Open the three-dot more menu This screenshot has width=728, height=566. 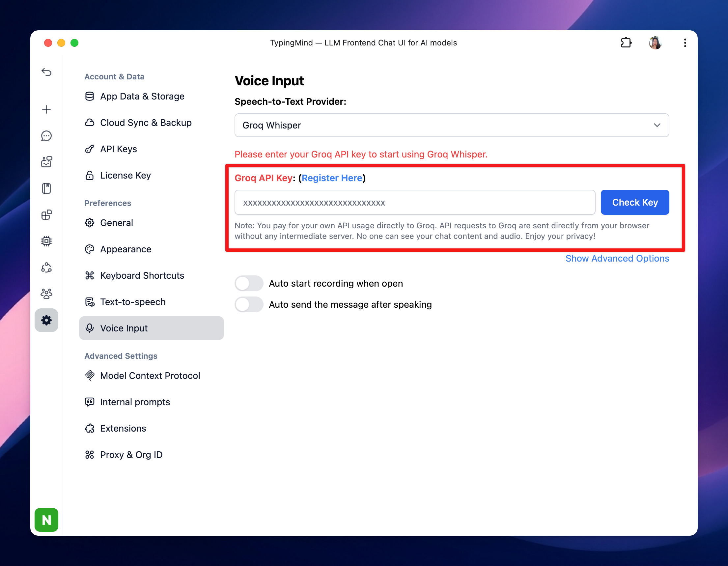pos(685,43)
